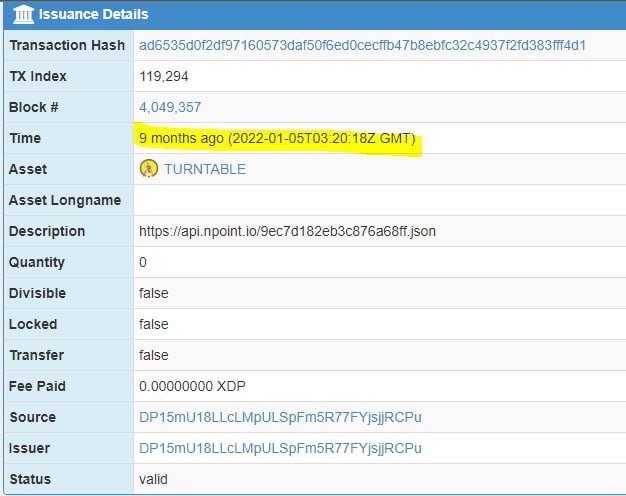Click the 'Issuer' row label
626x496 pixels.
coord(29,448)
